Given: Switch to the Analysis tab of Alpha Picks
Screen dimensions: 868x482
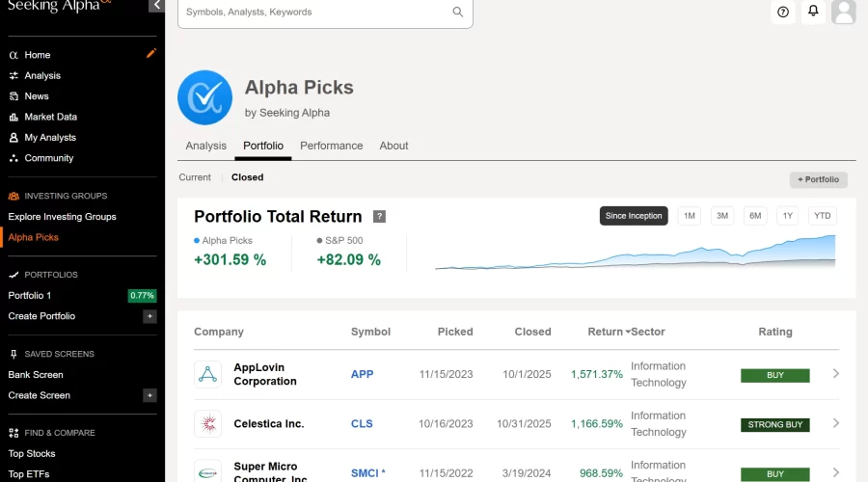Looking at the screenshot, I should pyautogui.click(x=206, y=146).
